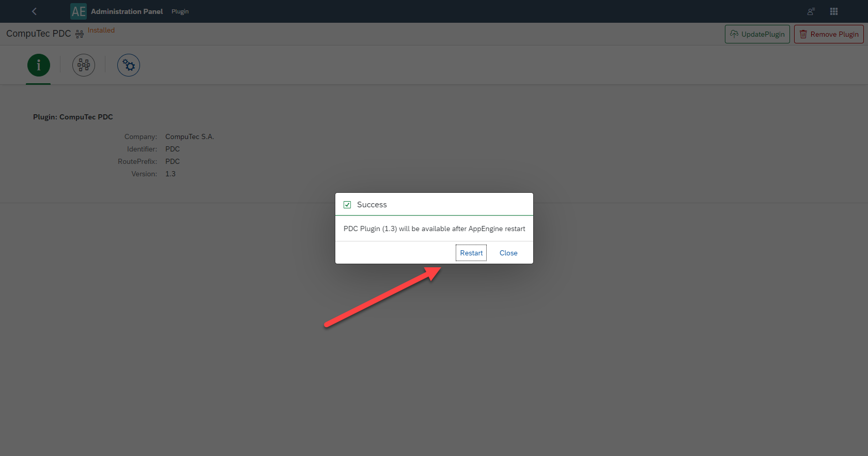Click the Identifier: field label
868x456 pixels.
[142, 149]
